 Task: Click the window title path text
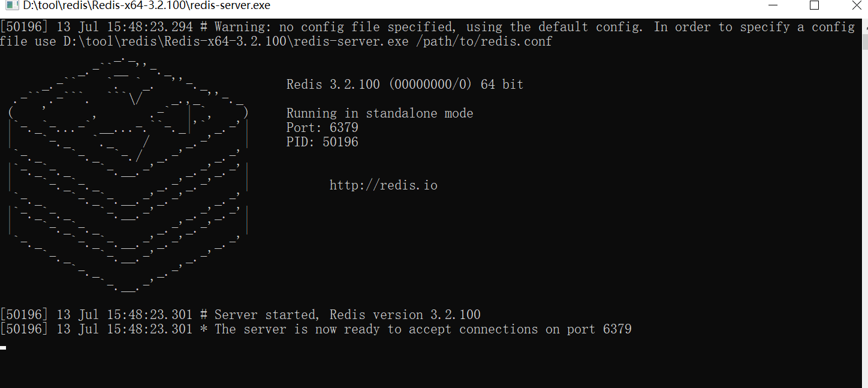pos(147,5)
